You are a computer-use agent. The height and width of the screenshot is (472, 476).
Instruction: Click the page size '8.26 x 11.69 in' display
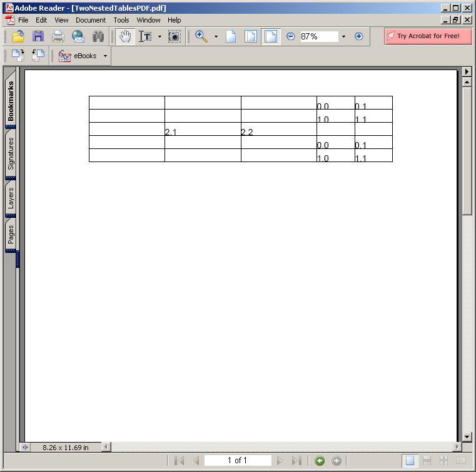[x=66, y=448]
